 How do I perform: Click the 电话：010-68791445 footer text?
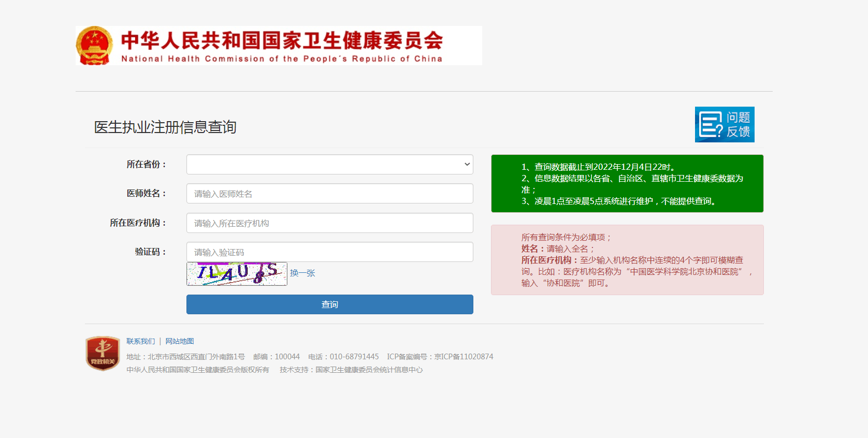(343, 357)
